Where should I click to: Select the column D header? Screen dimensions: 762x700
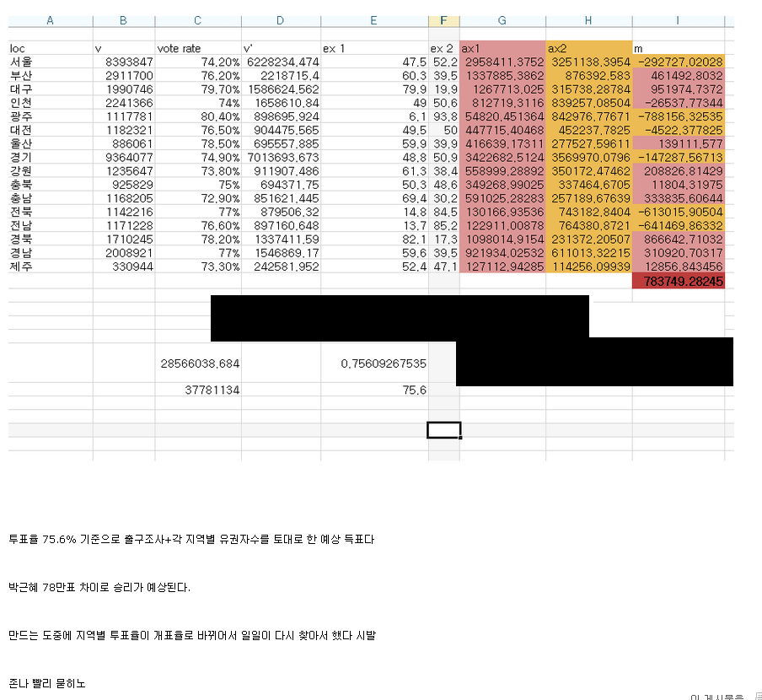(x=281, y=20)
